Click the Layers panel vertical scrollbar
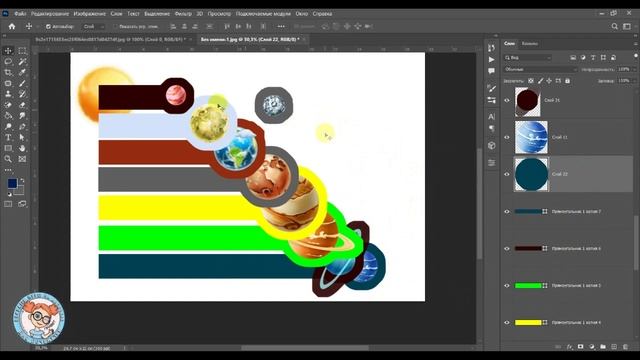 coord(636,243)
